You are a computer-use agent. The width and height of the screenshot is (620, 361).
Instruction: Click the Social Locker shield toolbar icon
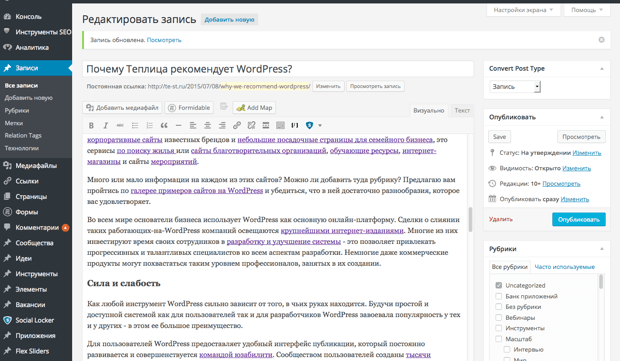tap(310, 125)
